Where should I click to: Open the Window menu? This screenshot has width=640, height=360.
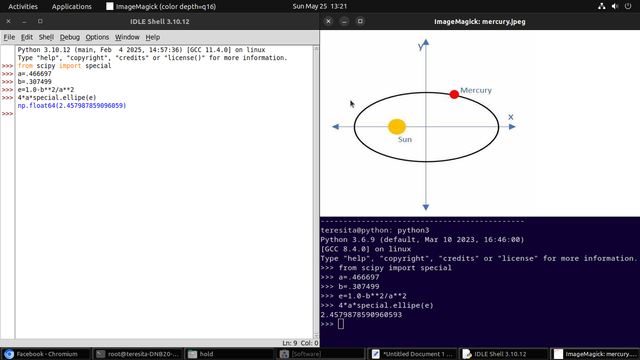[x=127, y=37]
